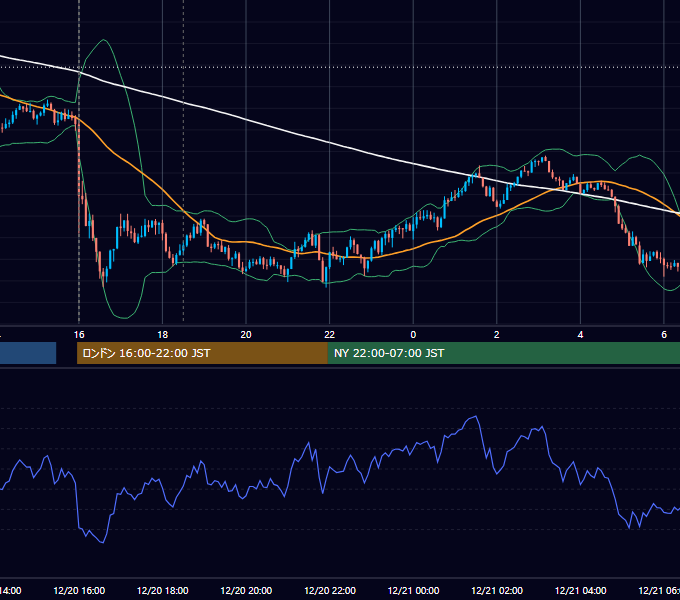
Task: Click the upper Bollinger band peak after 16:00
Action: [104, 40]
